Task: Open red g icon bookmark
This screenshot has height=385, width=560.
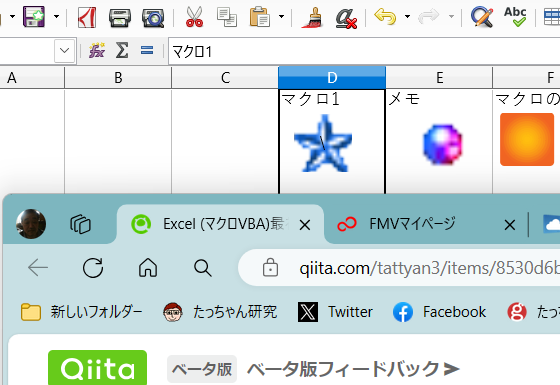Action: (517, 312)
